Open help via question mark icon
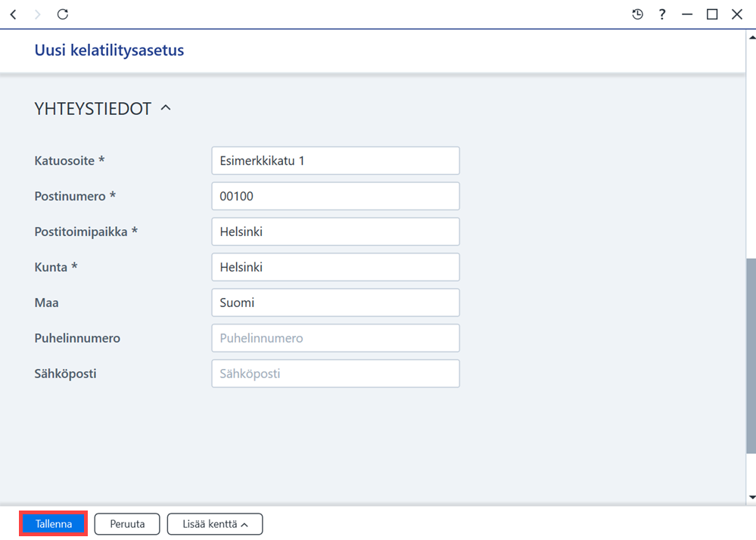Viewport: 756px width, 540px height. pos(662,14)
